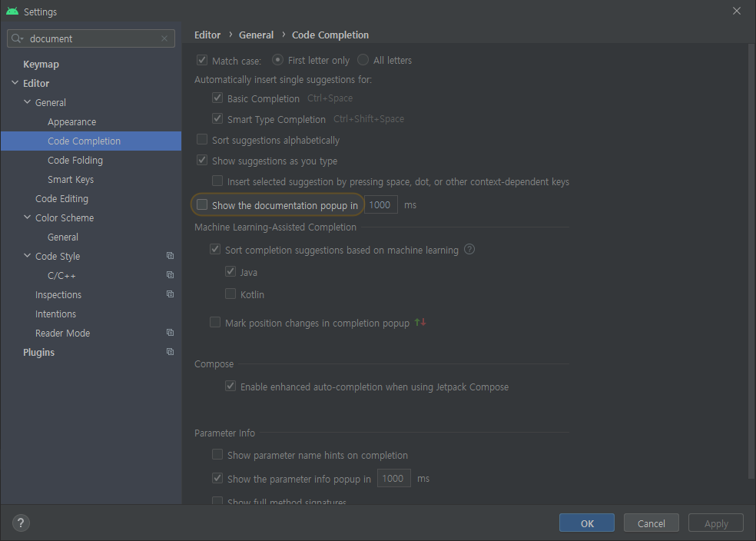The height and width of the screenshot is (541, 756).
Task: Select the All letters radio button
Action: (362, 60)
